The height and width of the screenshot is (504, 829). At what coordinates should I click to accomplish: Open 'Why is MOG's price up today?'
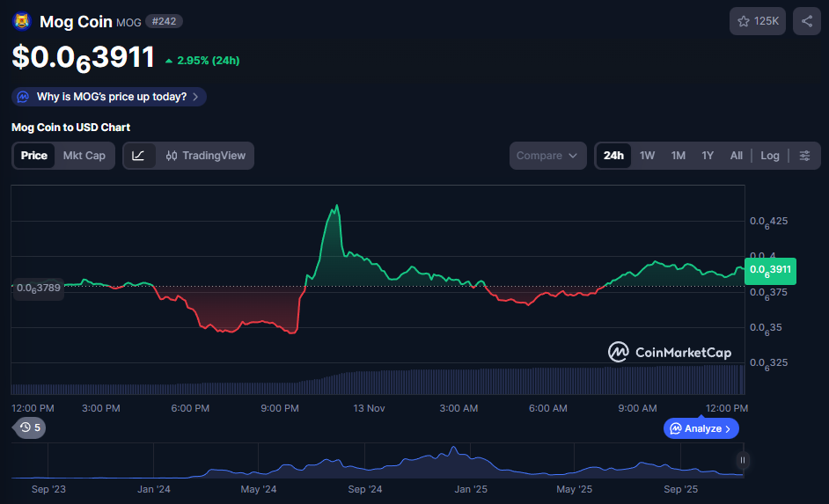(x=109, y=97)
